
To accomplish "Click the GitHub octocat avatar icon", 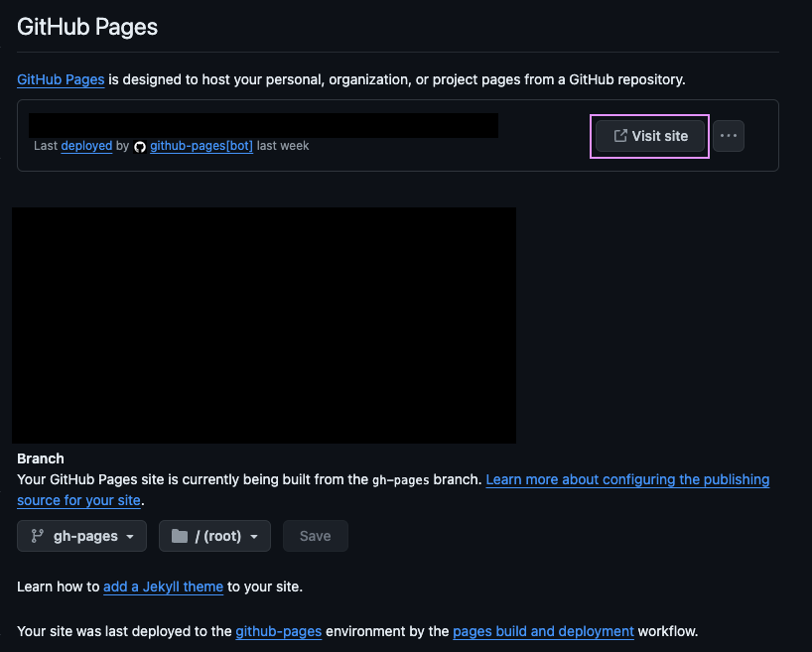I will click(140, 147).
